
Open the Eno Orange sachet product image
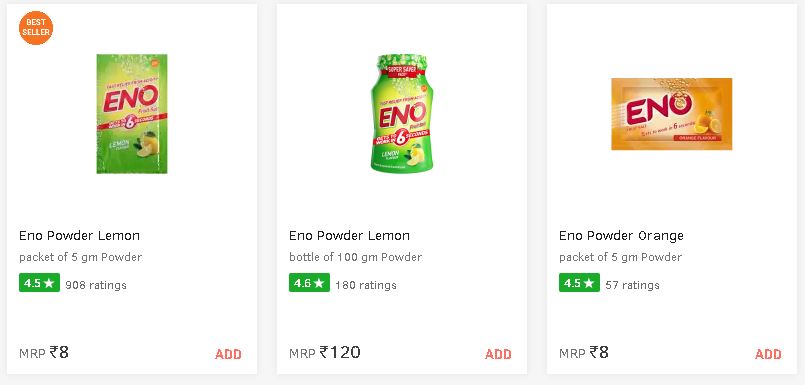[672, 114]
